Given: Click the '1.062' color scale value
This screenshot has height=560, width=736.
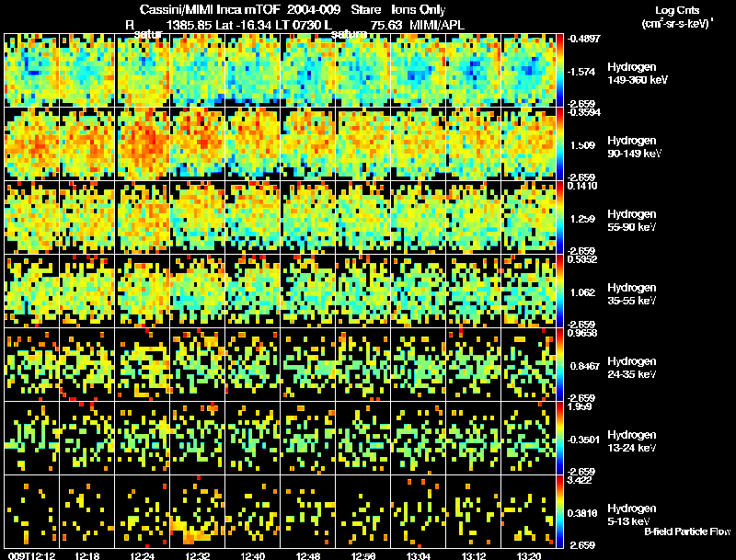Looking at the screenshot, I should 582,292.
